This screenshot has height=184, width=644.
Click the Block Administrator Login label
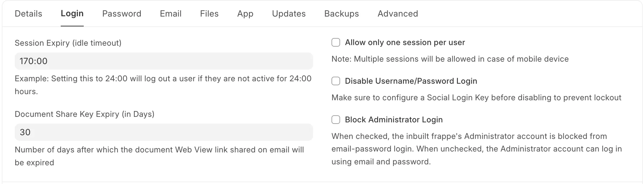click(x=394, y=120)
